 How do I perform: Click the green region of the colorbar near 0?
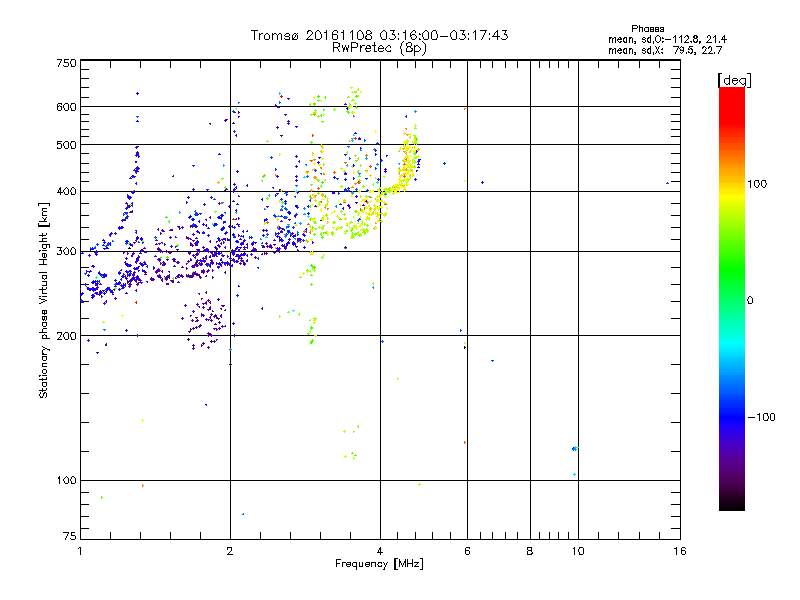pos(732,286)
